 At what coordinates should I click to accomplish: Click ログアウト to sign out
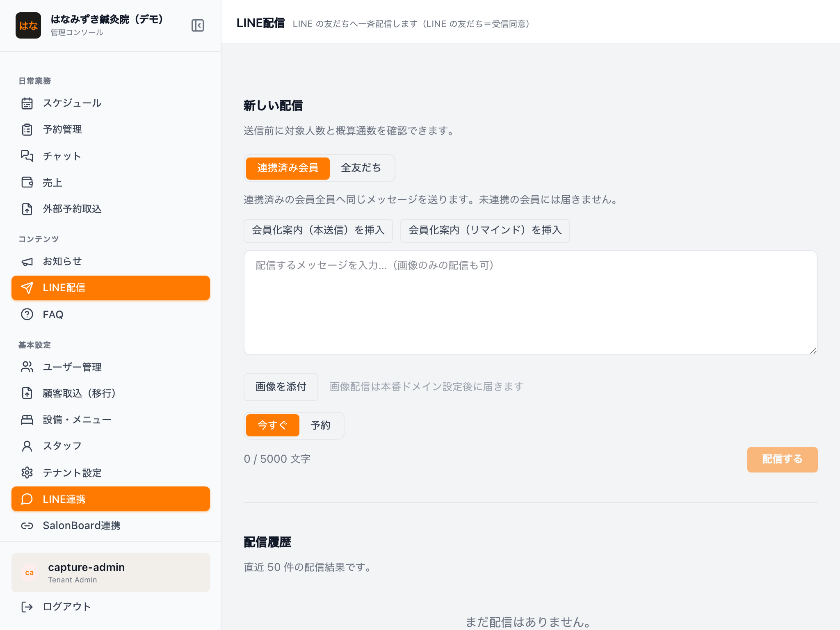point(111,607)
